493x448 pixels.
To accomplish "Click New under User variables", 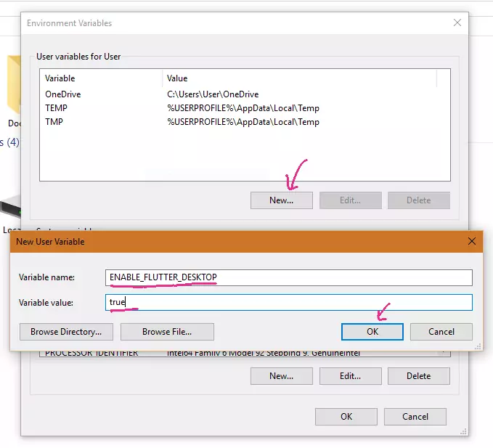I will [282, 200].
